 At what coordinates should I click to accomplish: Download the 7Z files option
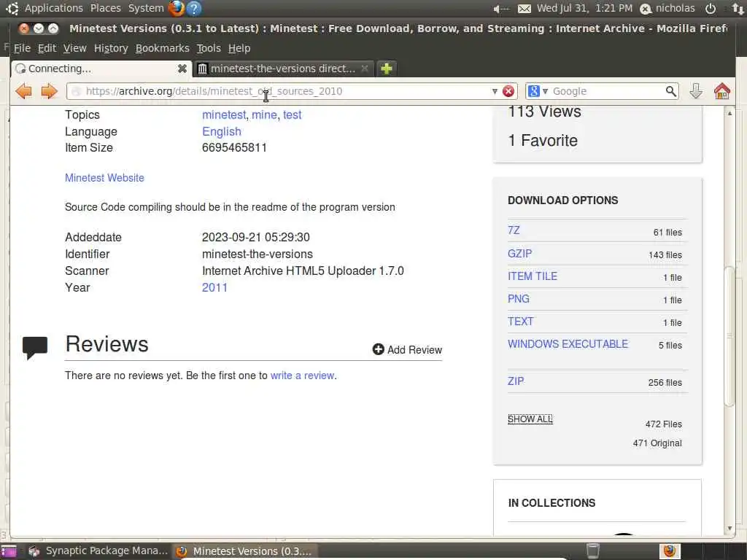(x=514, y=230)
